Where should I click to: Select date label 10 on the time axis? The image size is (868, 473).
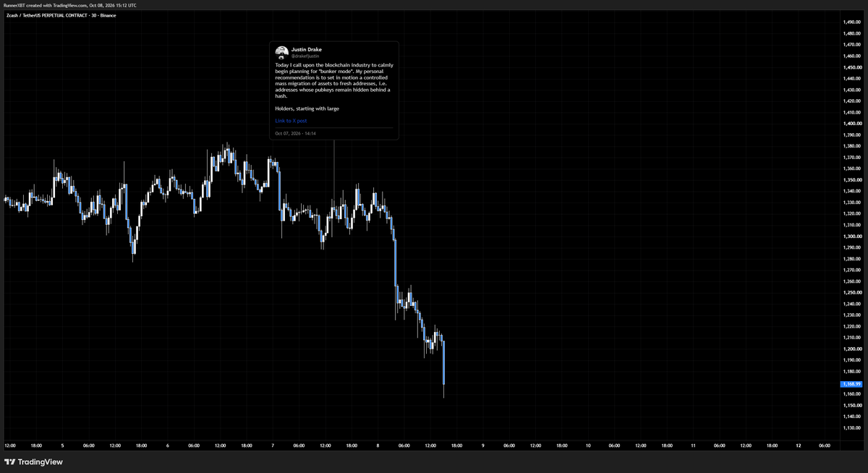(588, 446)
